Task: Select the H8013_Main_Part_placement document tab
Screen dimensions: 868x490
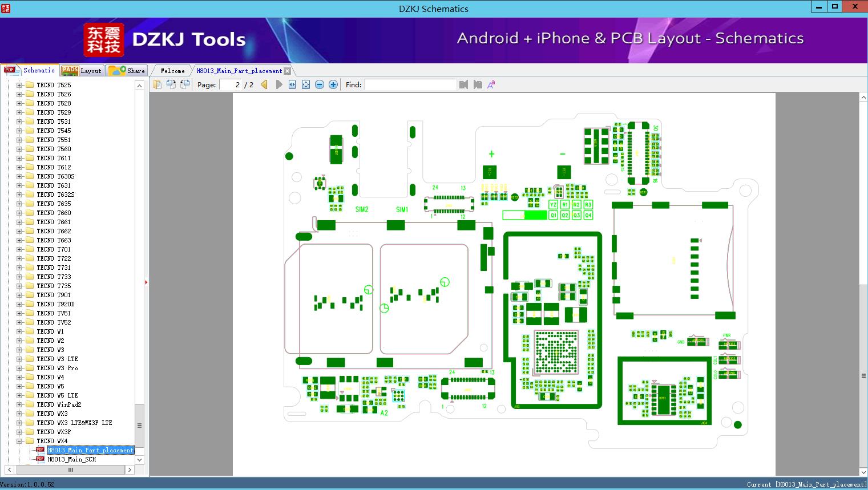Action: [239, 71]
